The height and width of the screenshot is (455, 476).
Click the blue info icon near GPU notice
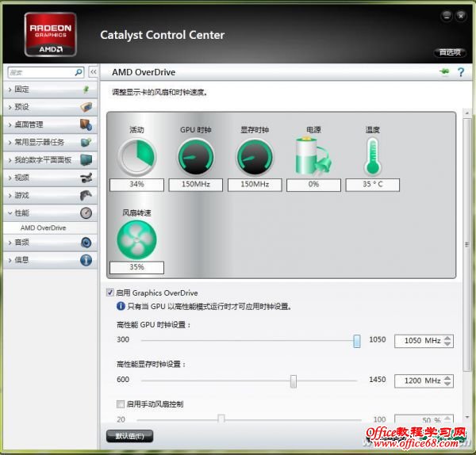click(x=121, y=306)
